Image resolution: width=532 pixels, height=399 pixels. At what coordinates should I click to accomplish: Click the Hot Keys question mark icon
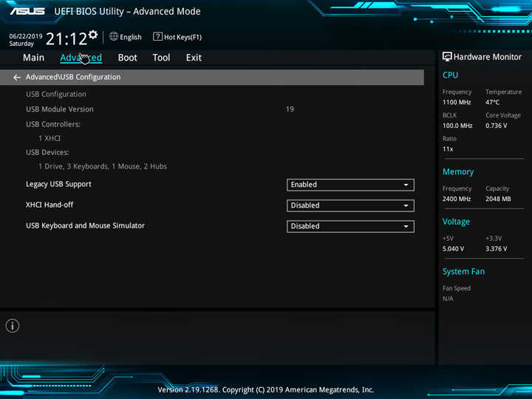[157, 36]
